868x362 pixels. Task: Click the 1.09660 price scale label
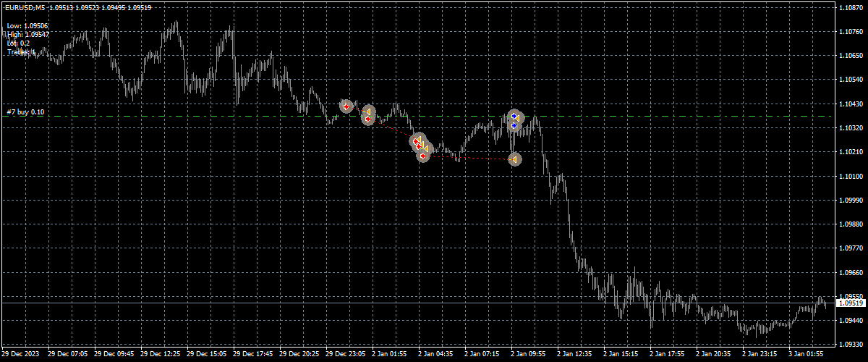851,272
